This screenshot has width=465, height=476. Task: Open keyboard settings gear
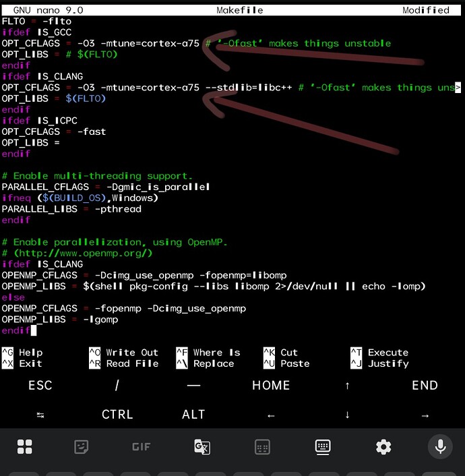pyautogui.click(x=383, y=447)
